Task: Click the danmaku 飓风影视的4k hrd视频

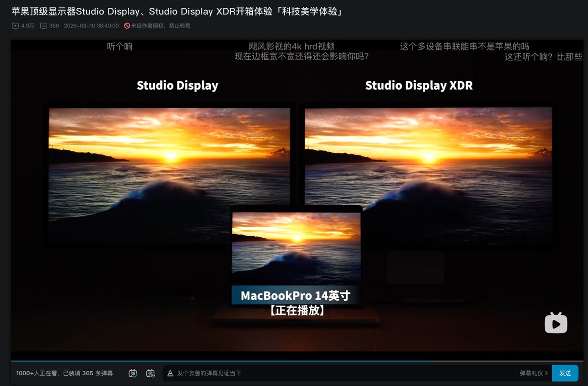Action: pos(291,47)
